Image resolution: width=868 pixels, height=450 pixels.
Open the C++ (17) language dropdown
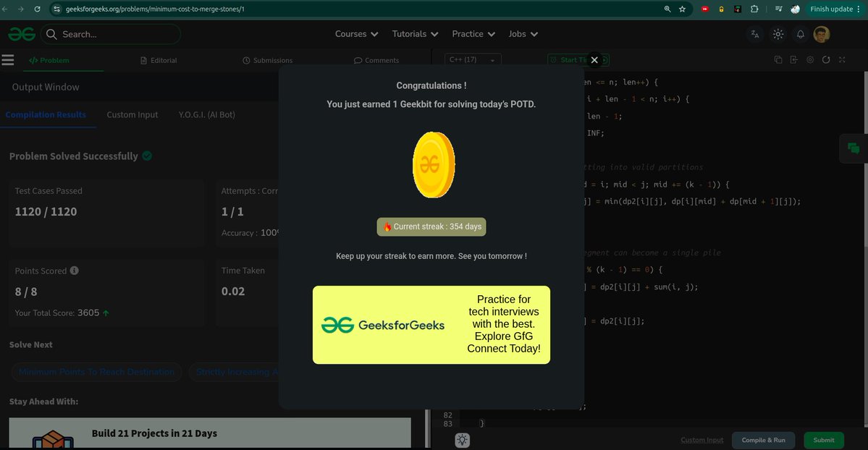472,60
